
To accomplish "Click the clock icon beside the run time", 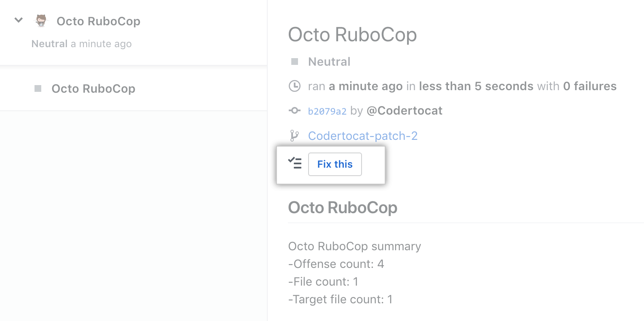I will click(295, 86).
